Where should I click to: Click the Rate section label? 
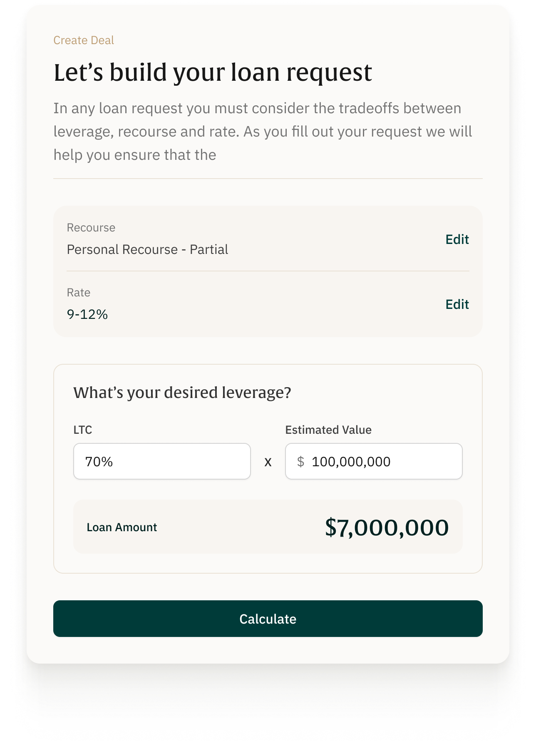tap(79, 293)
